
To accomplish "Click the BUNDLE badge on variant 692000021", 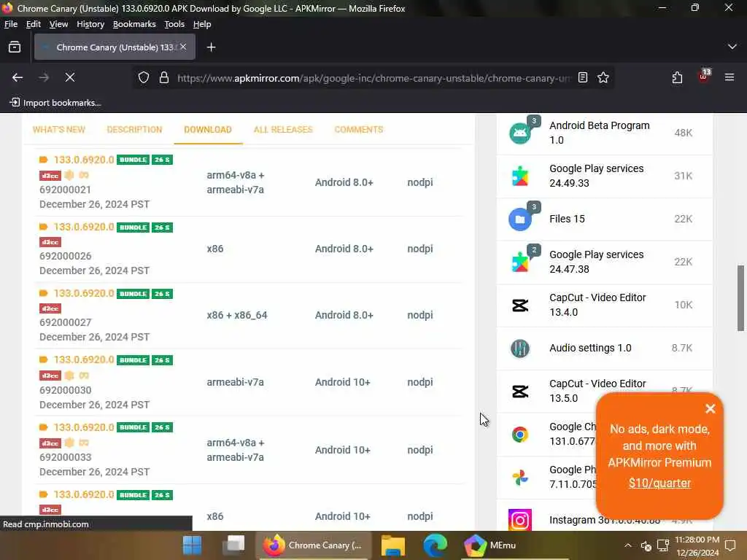I will (133, 160).
